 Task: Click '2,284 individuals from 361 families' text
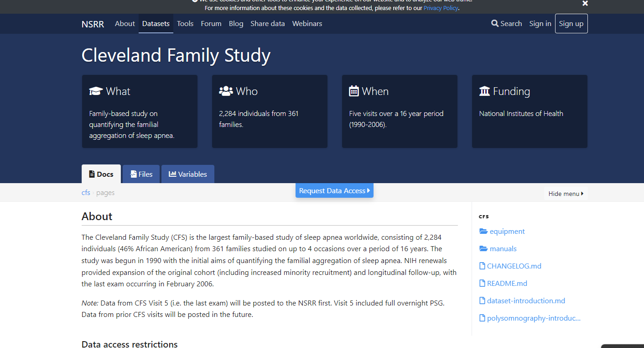tap(259, 119)
